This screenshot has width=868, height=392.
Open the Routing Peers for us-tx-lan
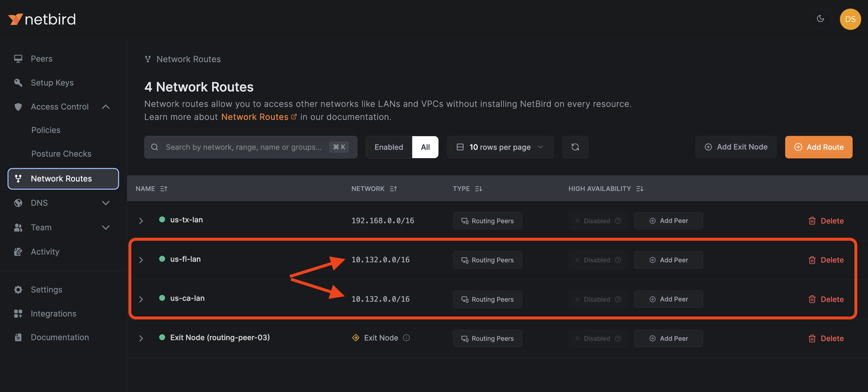coord(487,221)
